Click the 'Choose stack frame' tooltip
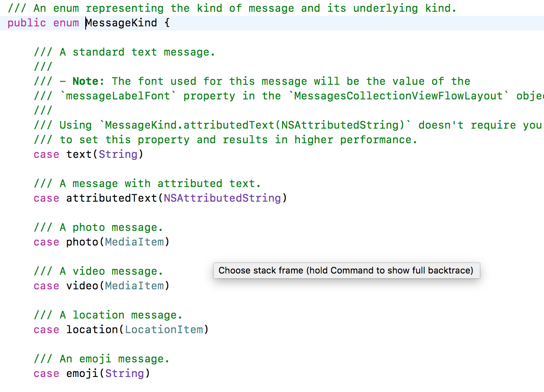 (x=346, y=271)
